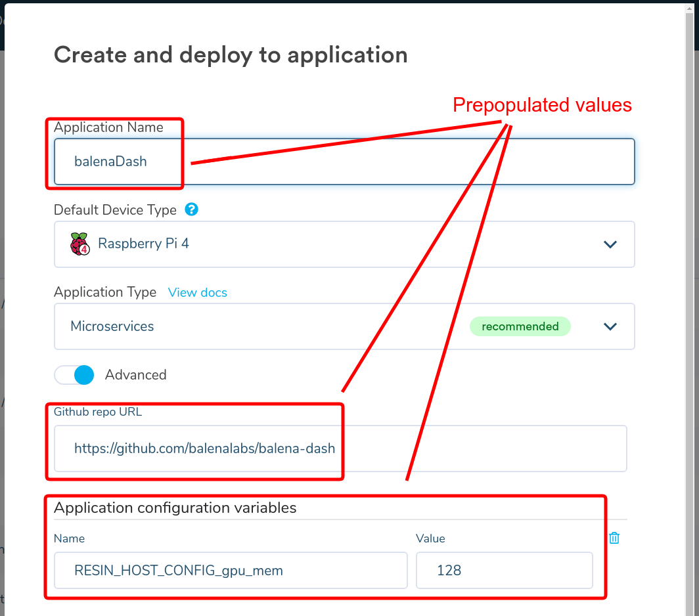Click the Value field containing 128
This screenshot has width=699, height=616.
click(504, 570)
